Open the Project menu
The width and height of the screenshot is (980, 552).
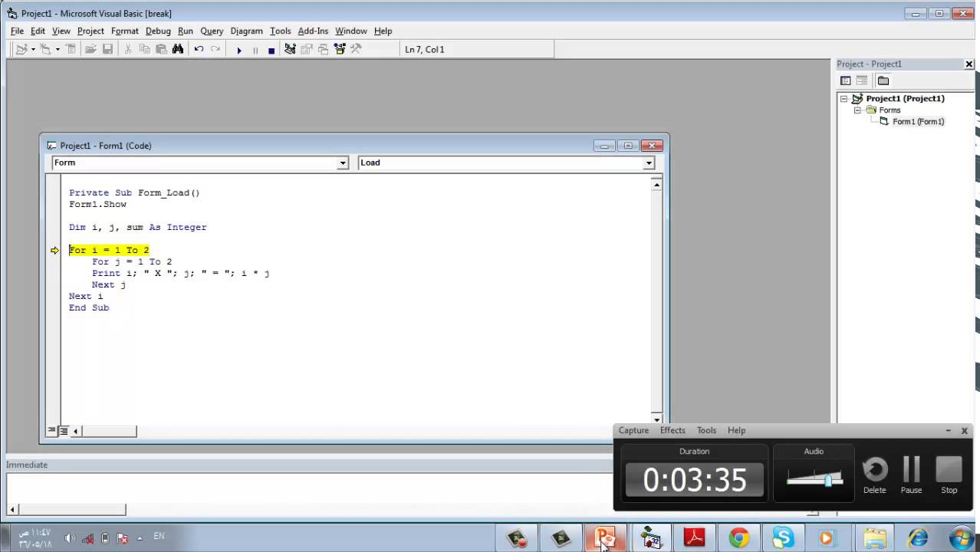[x=90, y=31]
